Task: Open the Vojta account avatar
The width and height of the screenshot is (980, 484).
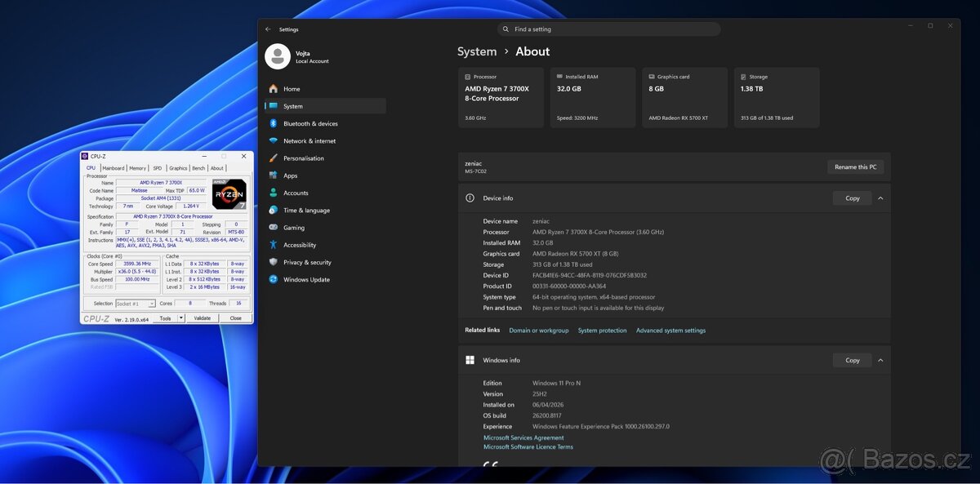Action: 278,56
